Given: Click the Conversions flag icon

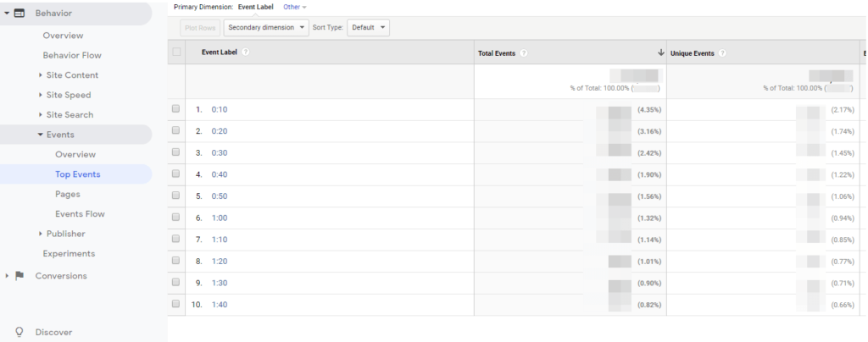Looking at the screenshot, I should 19,276.
